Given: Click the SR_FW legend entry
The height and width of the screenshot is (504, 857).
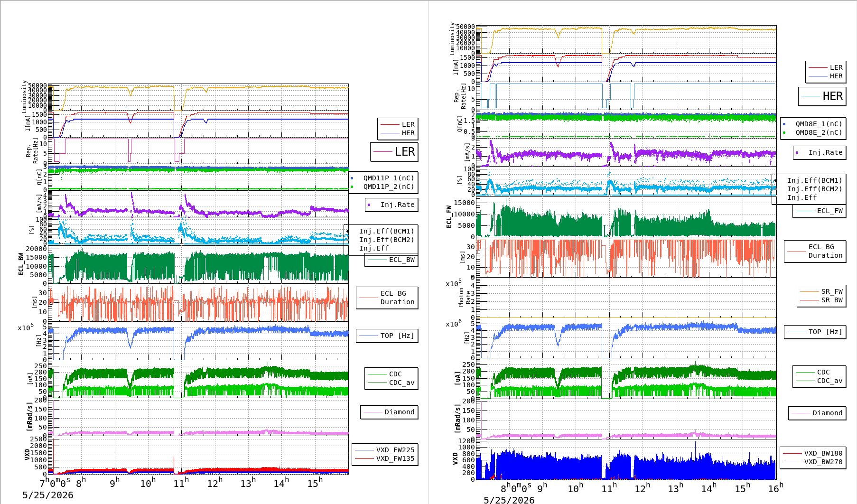Looking at the screenshot, I should click(821, 291).
